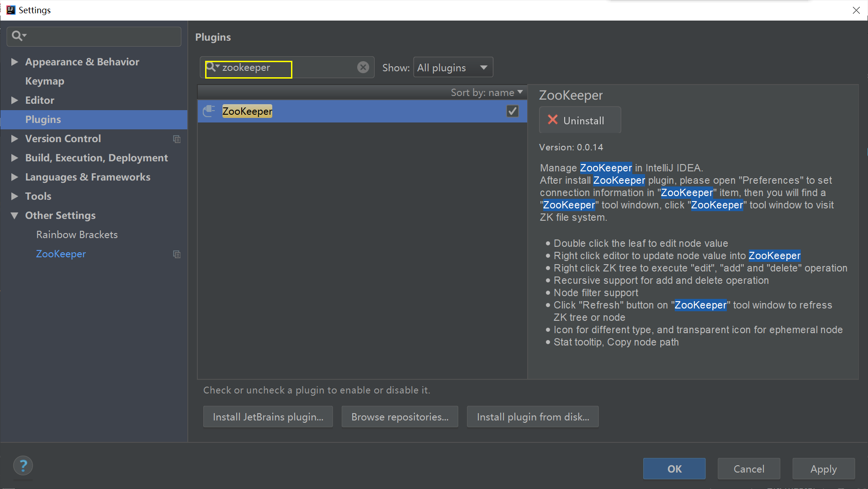Image resolution: width=868 pixels, height=489 pixels.
Task: Click the project-level icon beside ZooKeeper setting
Action: [x=177, y=254]
